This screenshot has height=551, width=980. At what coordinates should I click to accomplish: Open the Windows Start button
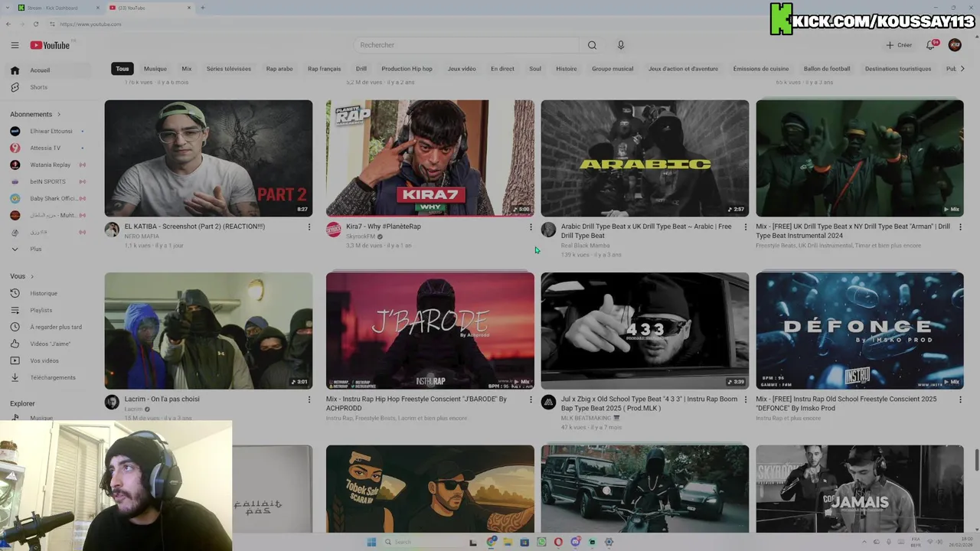point(371,542)
